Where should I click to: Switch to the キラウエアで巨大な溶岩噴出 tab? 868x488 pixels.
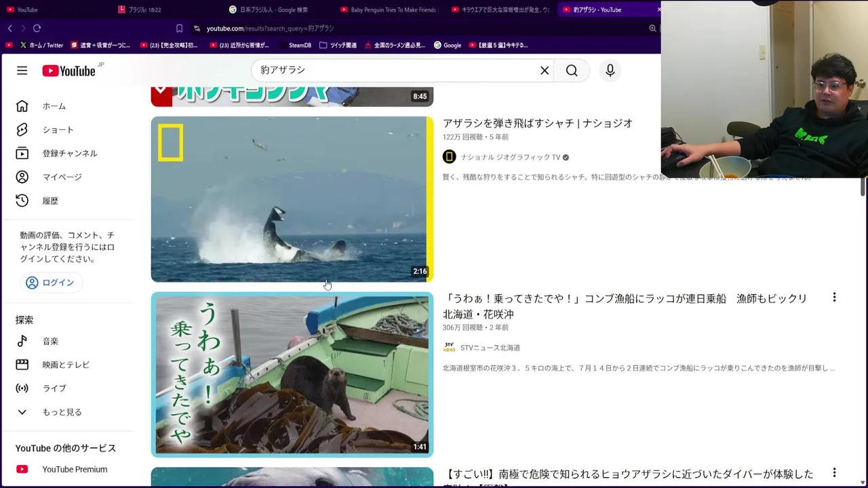click(500, 9)
